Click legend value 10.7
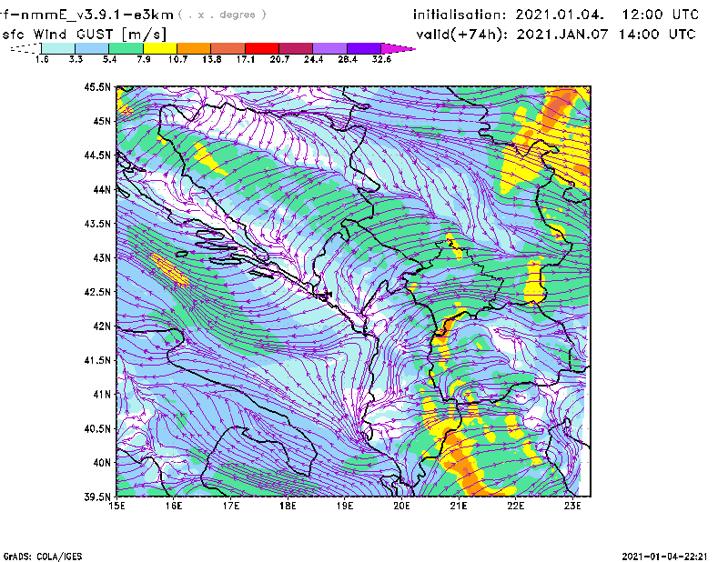The image size is (728, 562). (177, 59)
